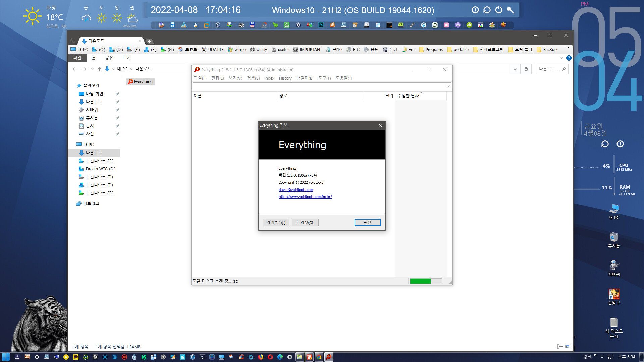Click the green scan progress bar in Everything
644x362 pixels.
coord(426,281)
